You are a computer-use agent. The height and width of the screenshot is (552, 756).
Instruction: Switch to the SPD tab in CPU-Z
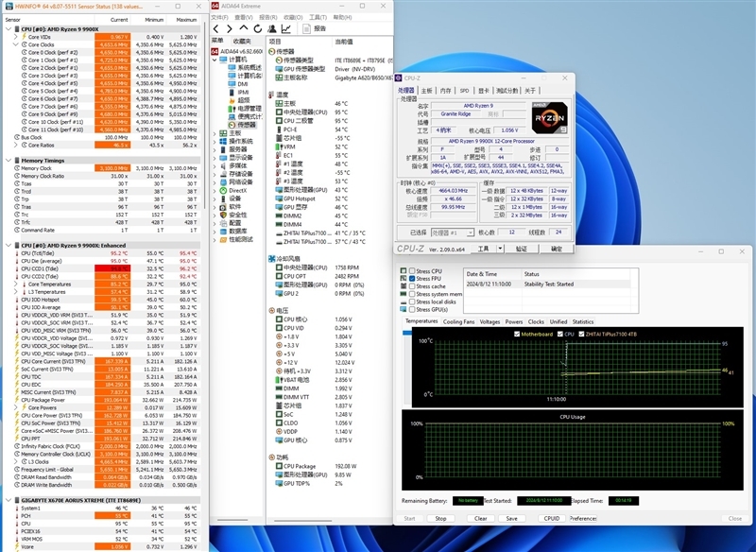pos(464,91)
